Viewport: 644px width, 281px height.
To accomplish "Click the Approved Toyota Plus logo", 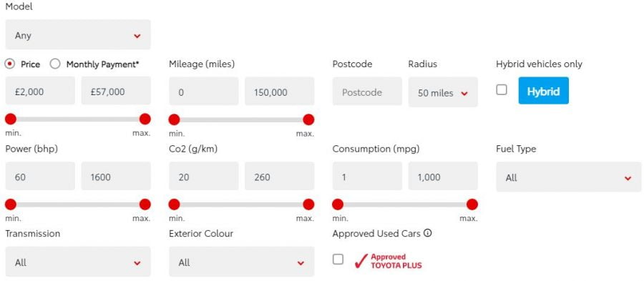I will coord(388,261).
